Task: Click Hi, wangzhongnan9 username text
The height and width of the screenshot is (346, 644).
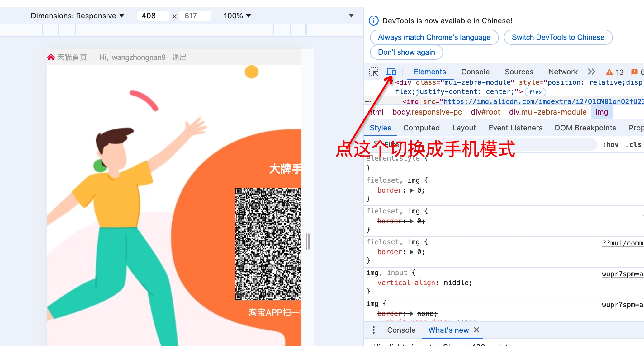Action: tap(132, 57)
